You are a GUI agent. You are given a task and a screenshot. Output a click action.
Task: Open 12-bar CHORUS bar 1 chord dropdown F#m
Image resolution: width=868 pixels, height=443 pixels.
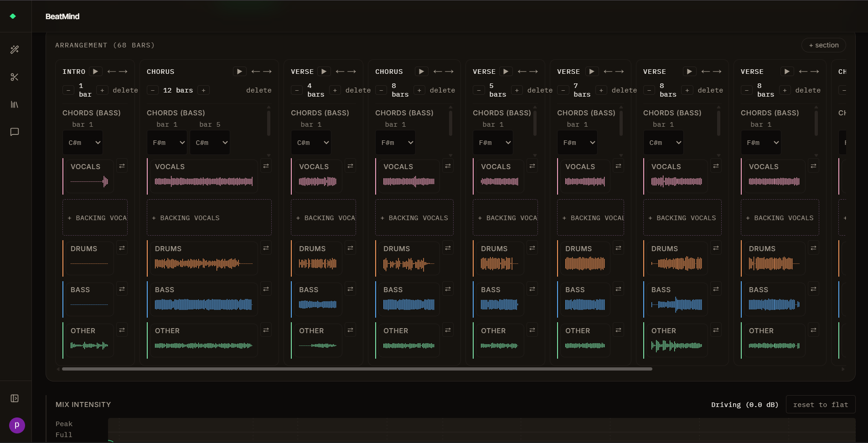(167, 143)
